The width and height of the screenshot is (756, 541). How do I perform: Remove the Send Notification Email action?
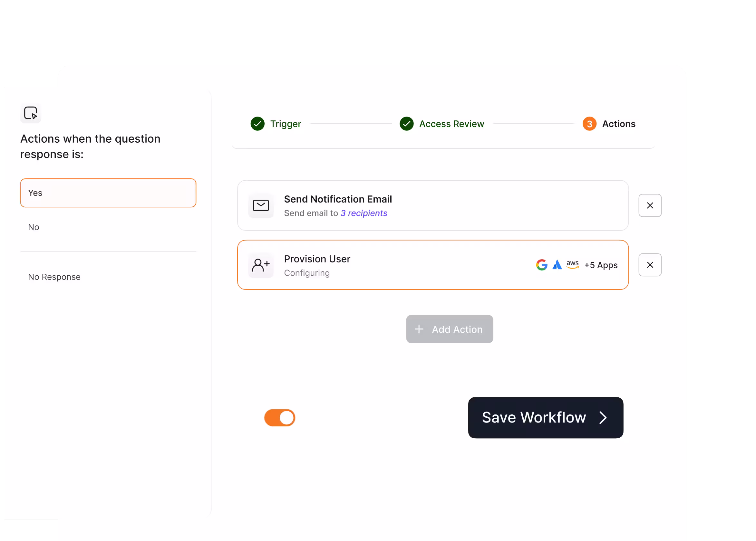650,205
